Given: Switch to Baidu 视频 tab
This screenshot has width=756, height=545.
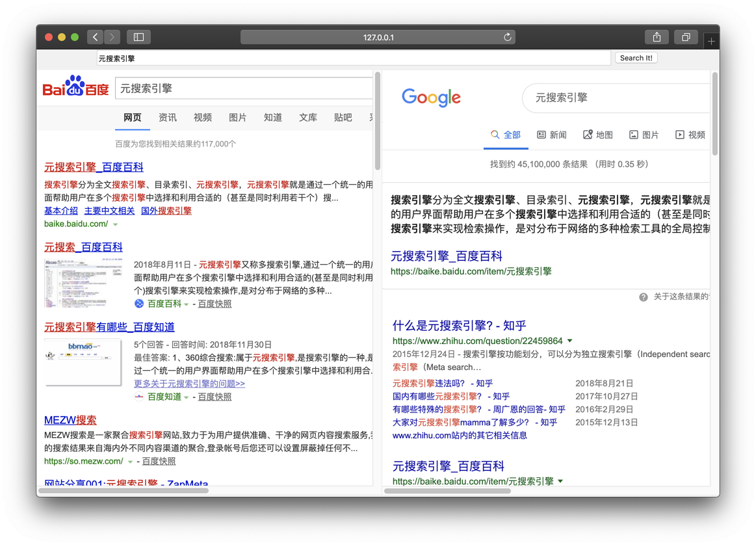Looking at the screenshot, I should point(203,118).
